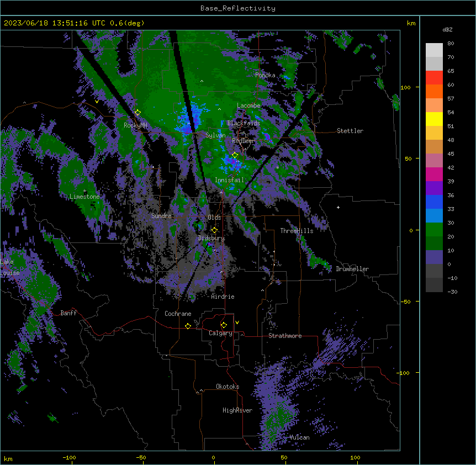The image size is (476, 465).
Task: Click the Calgary city label
Action: point(220,333)
